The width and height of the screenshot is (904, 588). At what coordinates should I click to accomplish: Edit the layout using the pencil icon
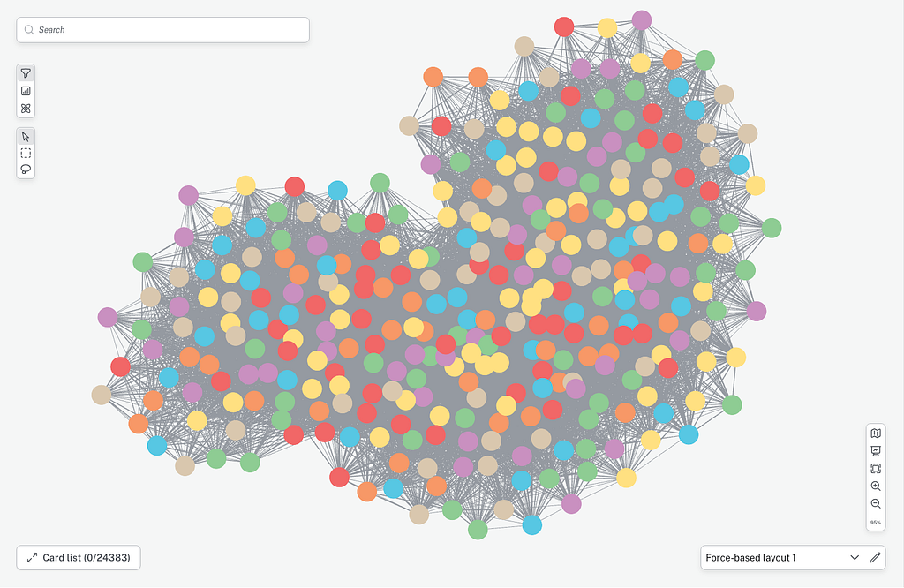[875, 557]
